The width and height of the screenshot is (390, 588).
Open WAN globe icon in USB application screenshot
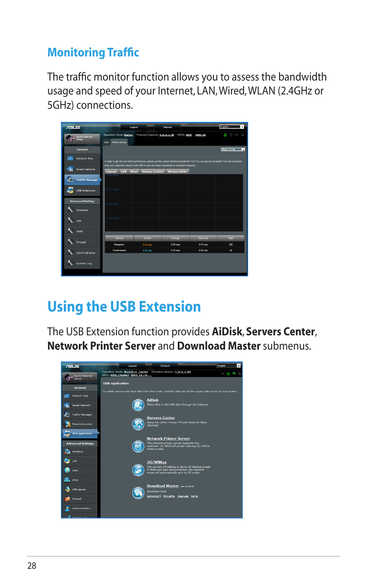67,470
